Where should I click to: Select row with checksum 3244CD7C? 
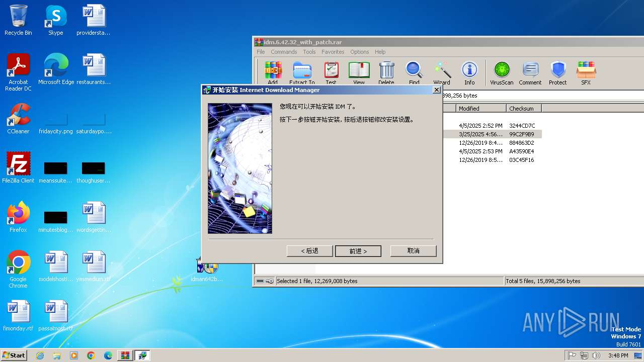point(492,126)
